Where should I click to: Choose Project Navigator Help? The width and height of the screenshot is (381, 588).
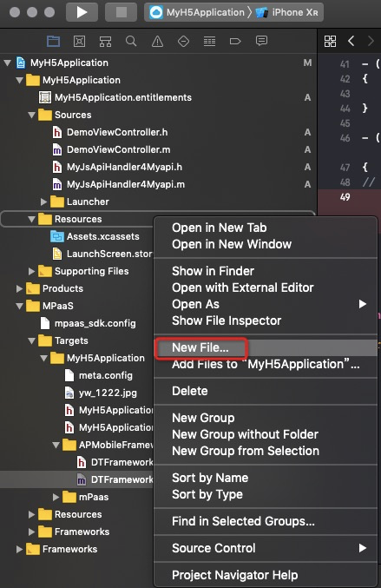click(266, 575)
